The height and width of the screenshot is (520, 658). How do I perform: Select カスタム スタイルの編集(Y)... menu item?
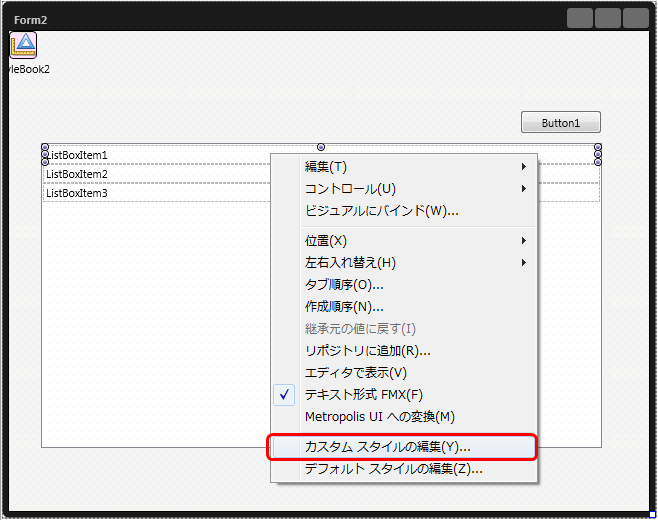(x=404, y=447)
